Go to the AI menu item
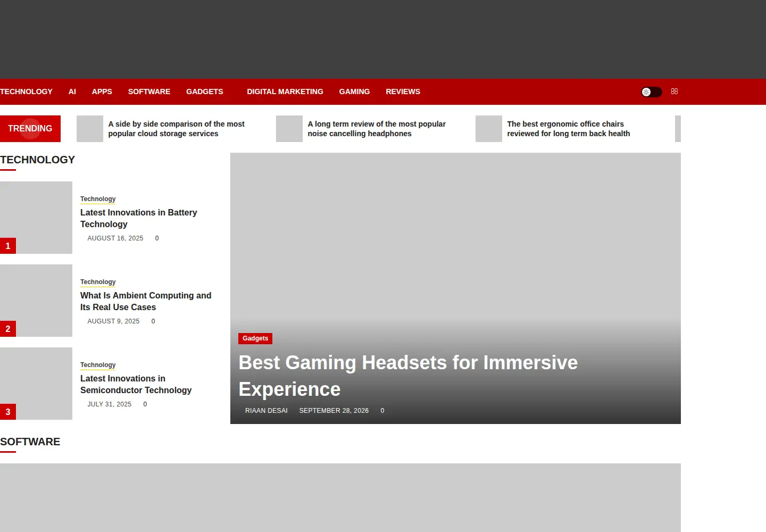766x532 pixels. [72, 92]
